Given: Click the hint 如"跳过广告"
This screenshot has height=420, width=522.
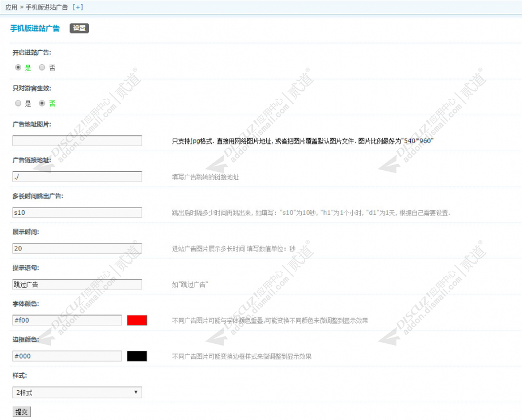Looking at the screenshot, I should pos(190,285).
